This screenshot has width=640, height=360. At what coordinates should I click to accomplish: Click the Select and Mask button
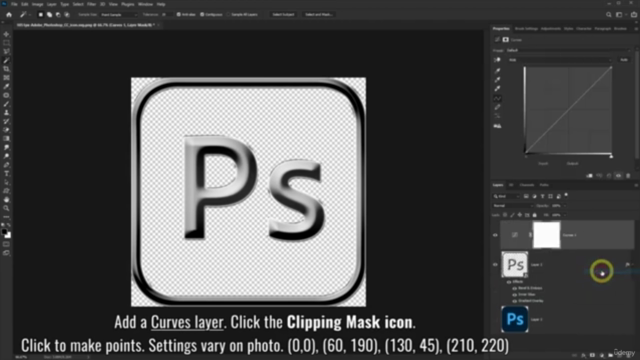pos(319,15)
